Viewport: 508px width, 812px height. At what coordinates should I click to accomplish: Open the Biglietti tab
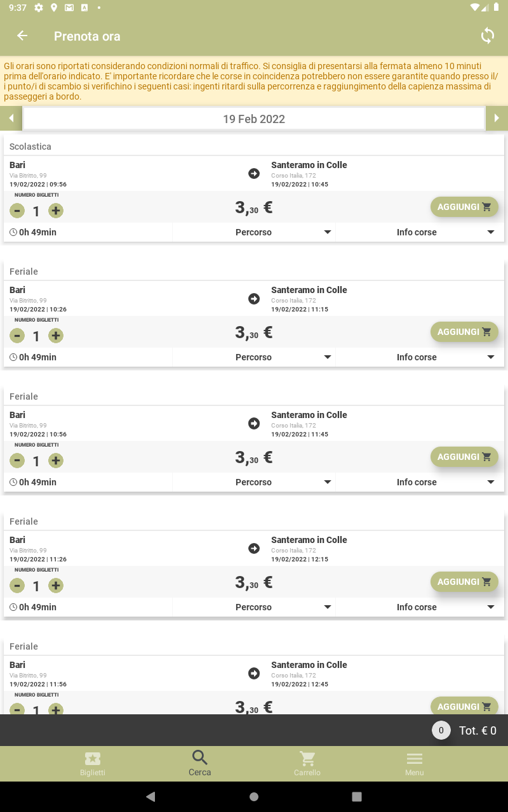pos(93,764)
